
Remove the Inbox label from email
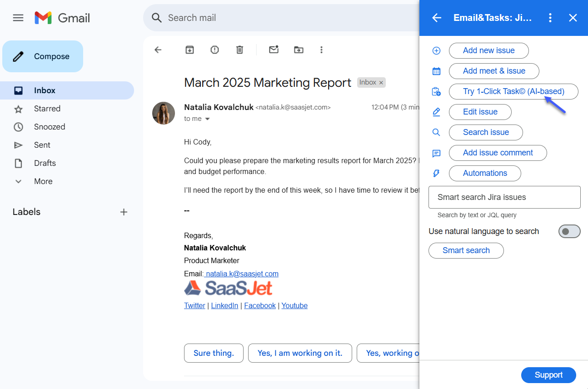381,83
